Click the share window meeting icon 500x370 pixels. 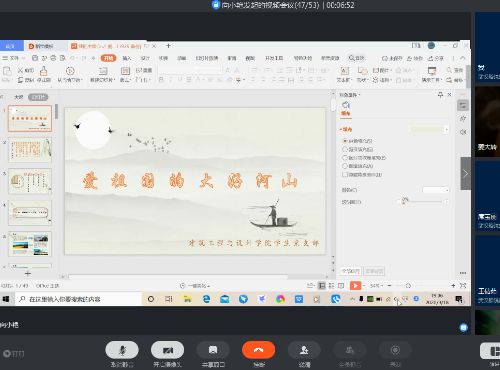[x=213, y=350]
